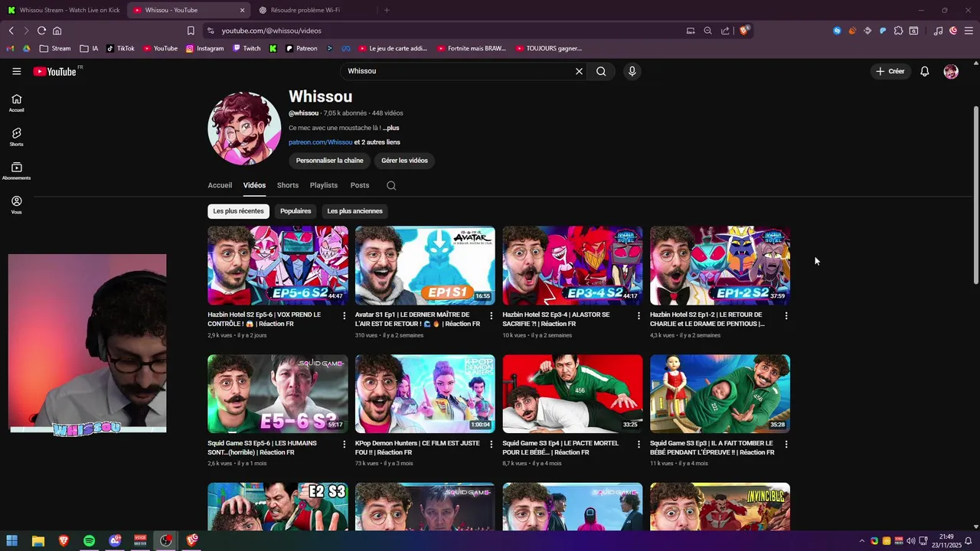Select the Les plus anciennes filter chip
The width and height of the screenshot is (980, 551).
354,211
